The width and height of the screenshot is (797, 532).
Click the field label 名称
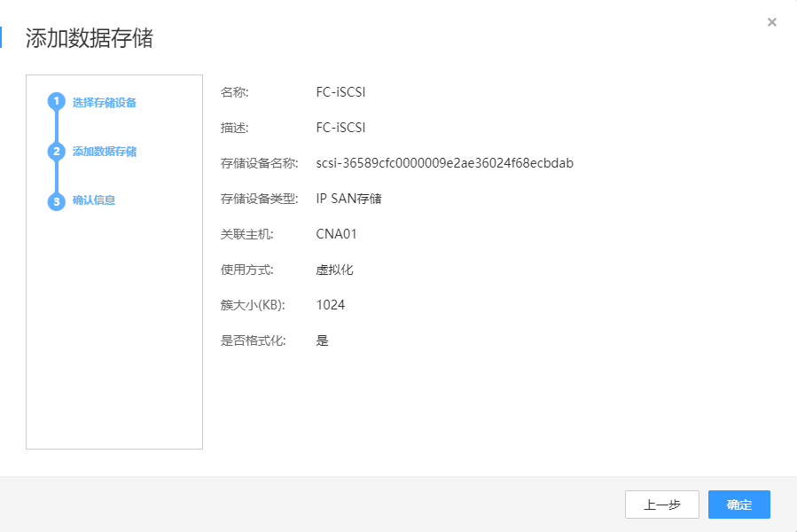click(236, 91)
